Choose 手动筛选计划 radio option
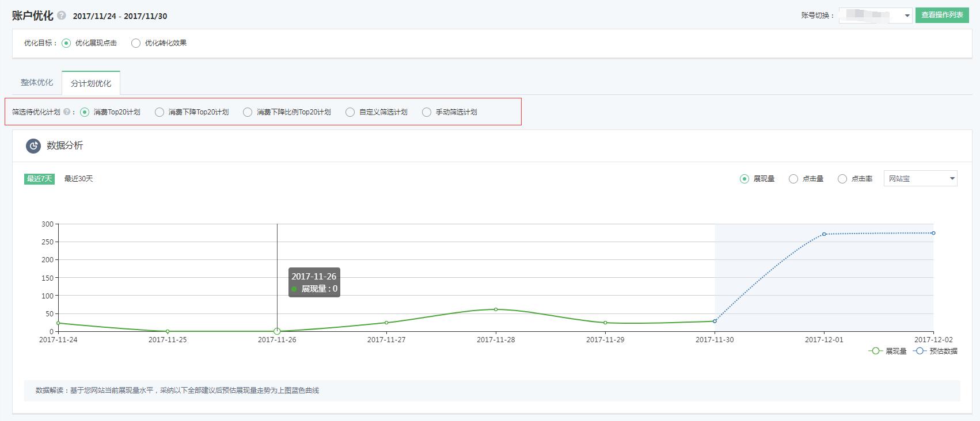 coord(427,112)
